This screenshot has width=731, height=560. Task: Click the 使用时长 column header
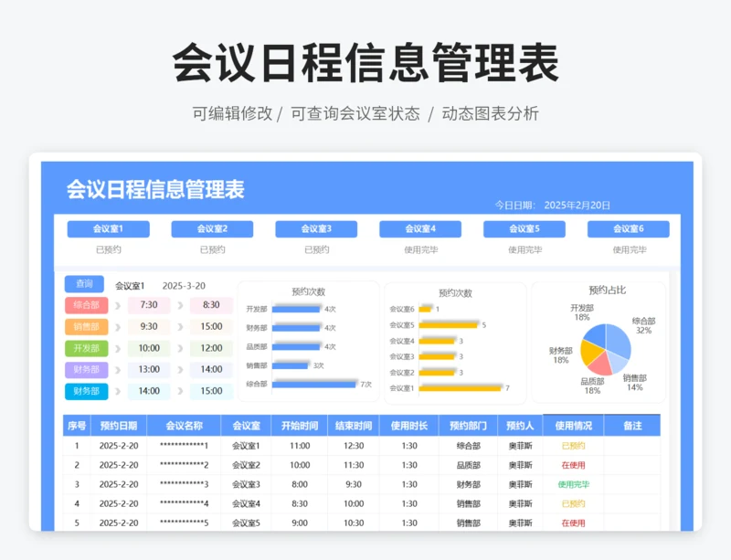click(409, 426)
